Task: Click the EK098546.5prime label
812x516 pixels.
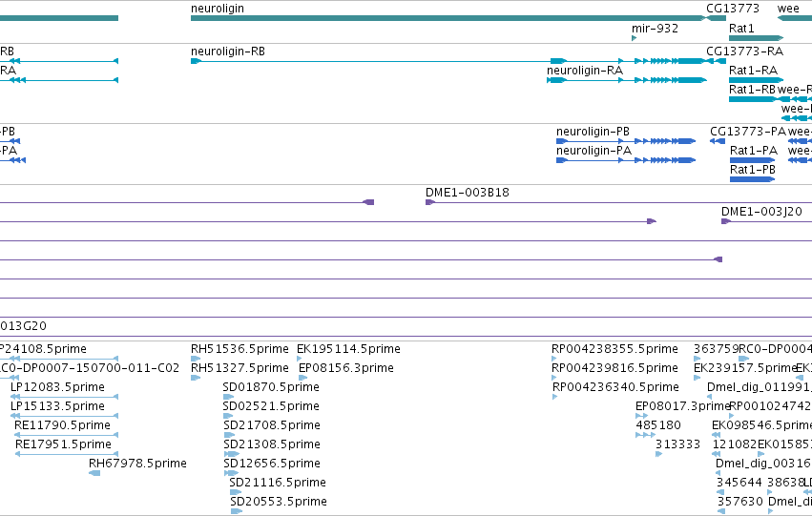Action: (761, 425)
